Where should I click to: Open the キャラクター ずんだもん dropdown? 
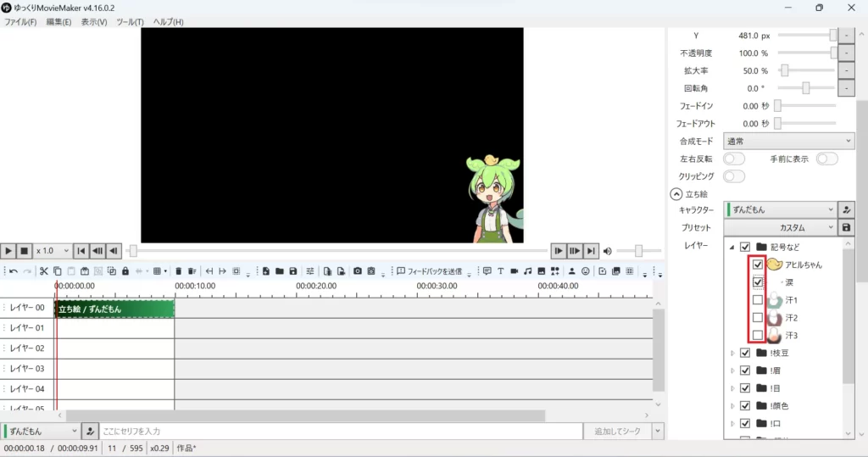coord(780,210)
